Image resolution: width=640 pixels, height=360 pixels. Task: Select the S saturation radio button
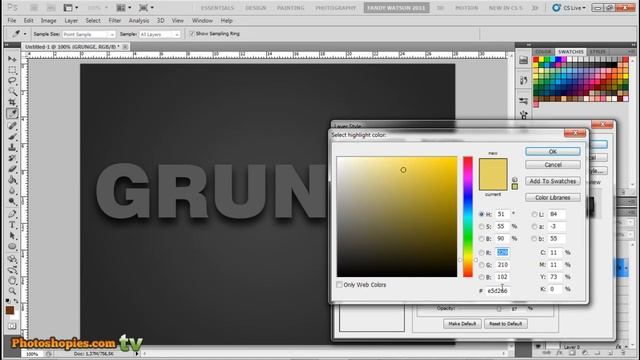pyautogui.click(x=482, y=227)
